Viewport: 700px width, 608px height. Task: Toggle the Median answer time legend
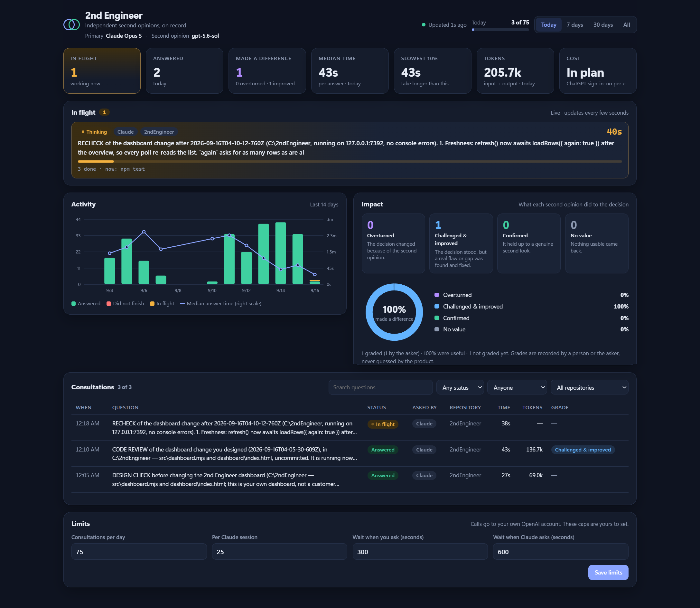click(x=221, y=303)
